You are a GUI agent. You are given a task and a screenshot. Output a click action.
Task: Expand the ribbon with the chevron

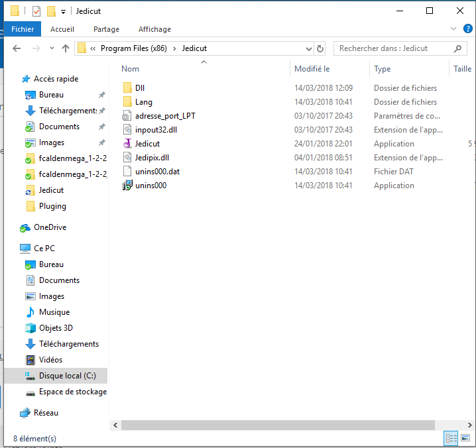coord(453,29)
